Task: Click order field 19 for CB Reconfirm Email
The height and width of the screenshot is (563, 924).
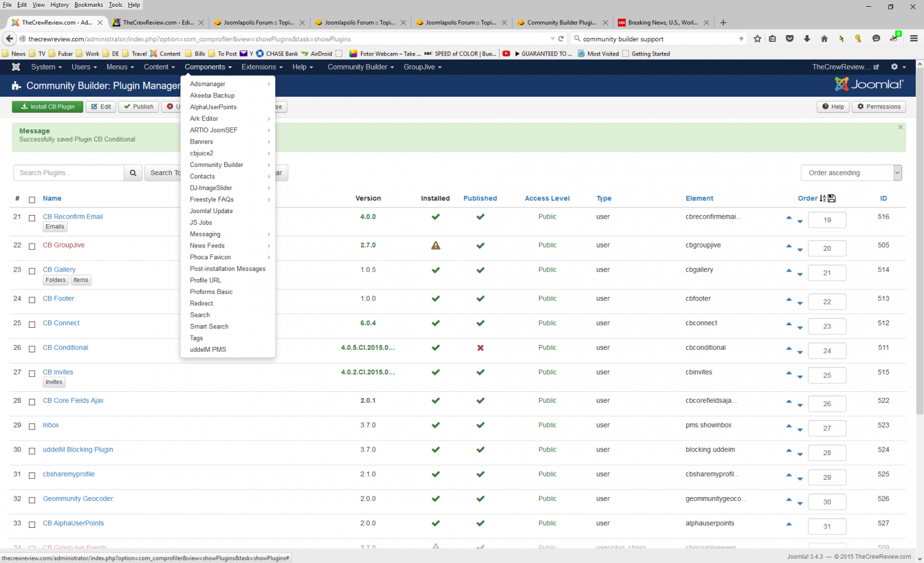Action: pyautogui.click(x=827, y=220)
